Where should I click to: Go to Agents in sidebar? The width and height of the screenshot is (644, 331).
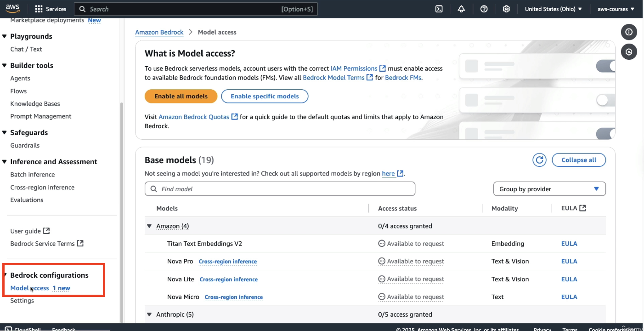click(x=20, y=78)
